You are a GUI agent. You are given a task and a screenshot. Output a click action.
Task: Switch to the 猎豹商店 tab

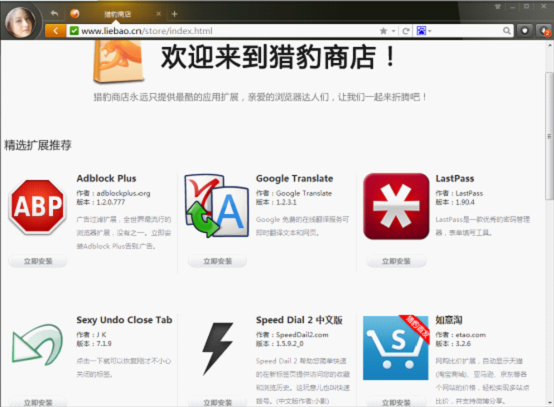pos(118,14)
